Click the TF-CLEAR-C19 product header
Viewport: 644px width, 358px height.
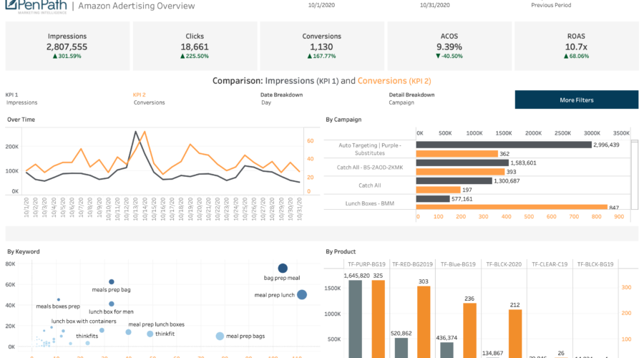coord(549,264)
